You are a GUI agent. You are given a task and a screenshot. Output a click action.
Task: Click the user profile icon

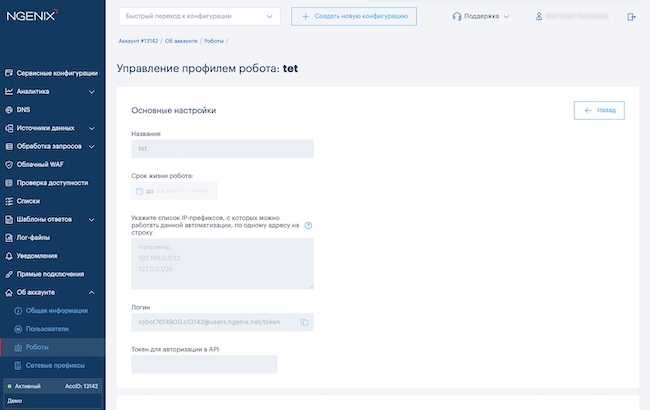538,16
